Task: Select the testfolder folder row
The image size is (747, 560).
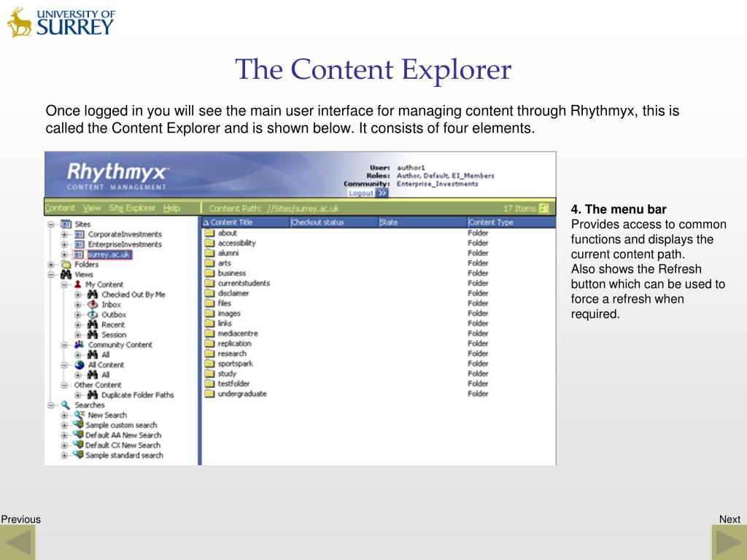Action: (x=379, y=384)
